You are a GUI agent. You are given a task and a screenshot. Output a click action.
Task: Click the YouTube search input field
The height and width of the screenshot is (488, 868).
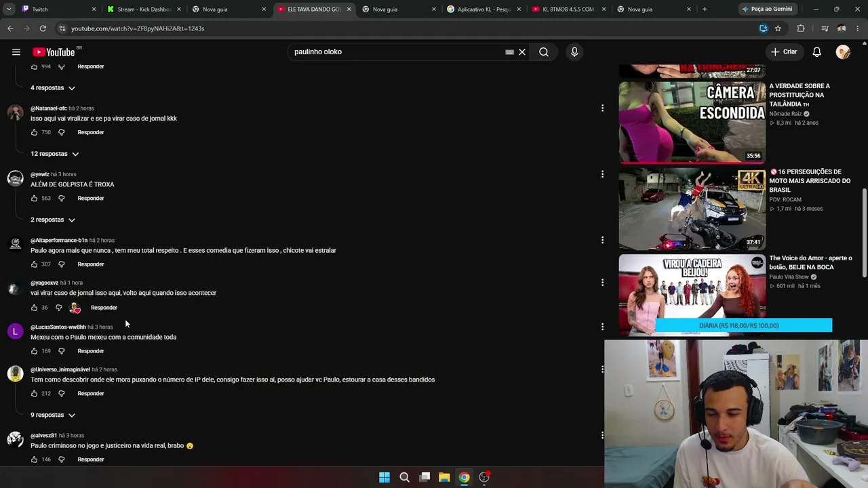397,52
